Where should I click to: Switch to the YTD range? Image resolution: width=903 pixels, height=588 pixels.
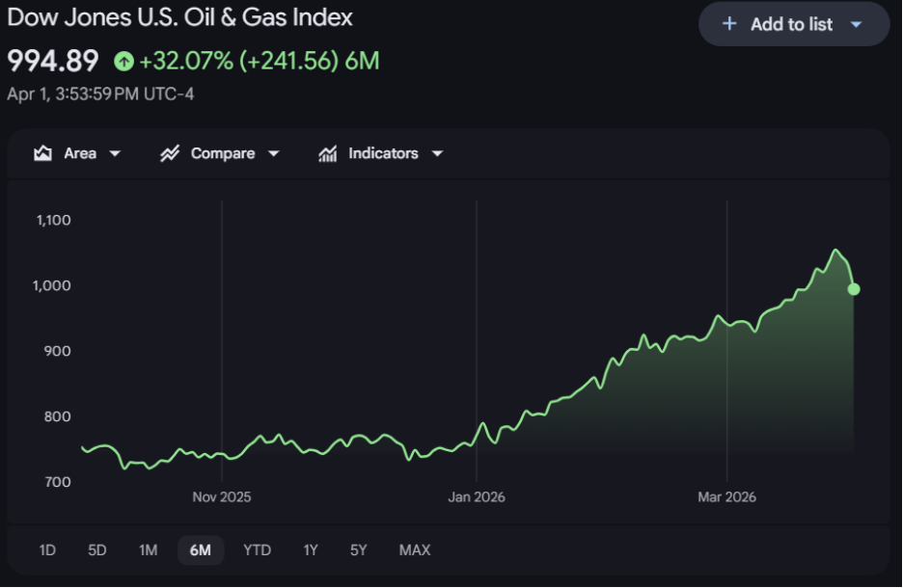click(x=257, y=550)
